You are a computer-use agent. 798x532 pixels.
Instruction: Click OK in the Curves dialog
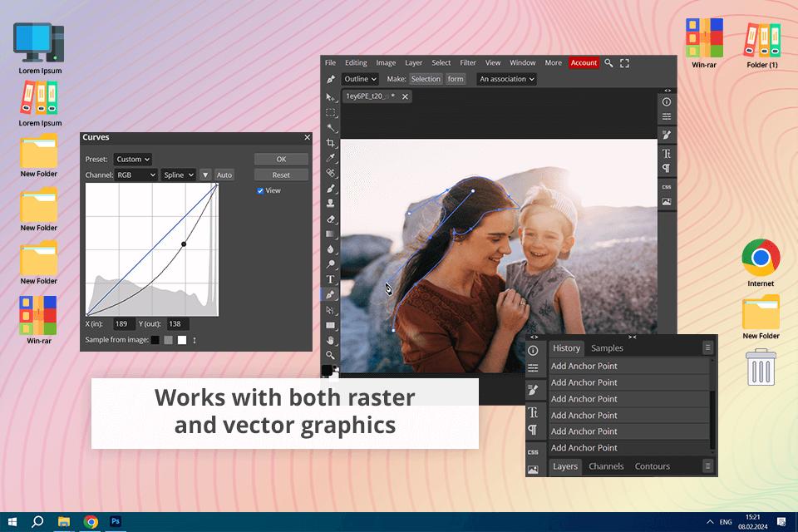pos(281,160)
